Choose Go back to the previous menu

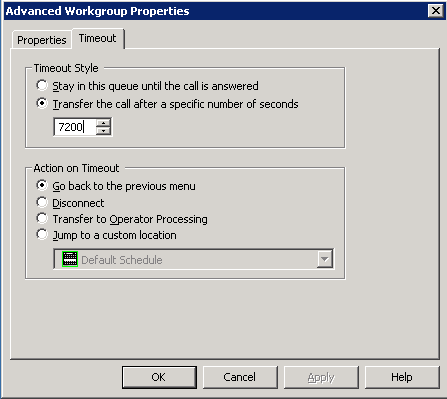(x=42, y=185)
